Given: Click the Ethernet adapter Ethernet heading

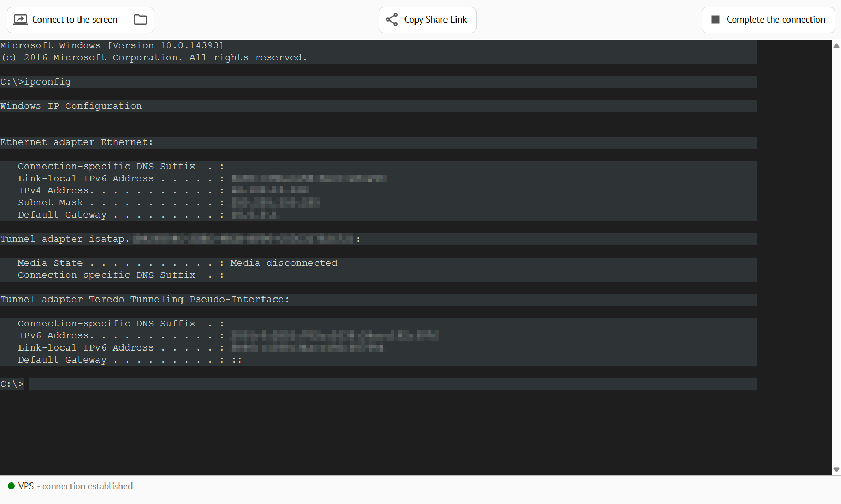Looking at the screenshot, I should (x=77, y=142).
